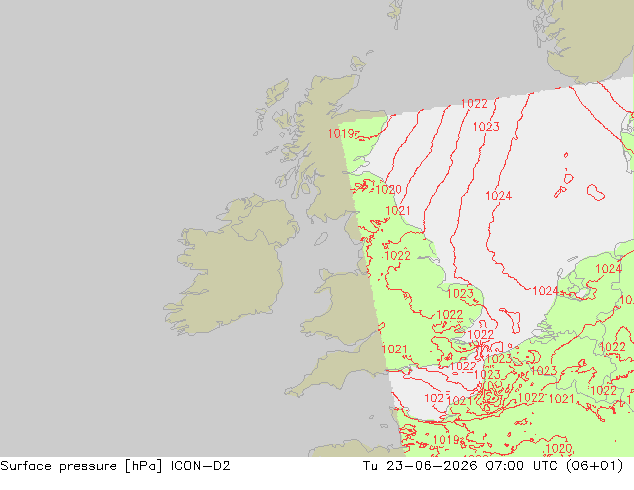Click the 1021 label over southern England

[x=394, y=349]
